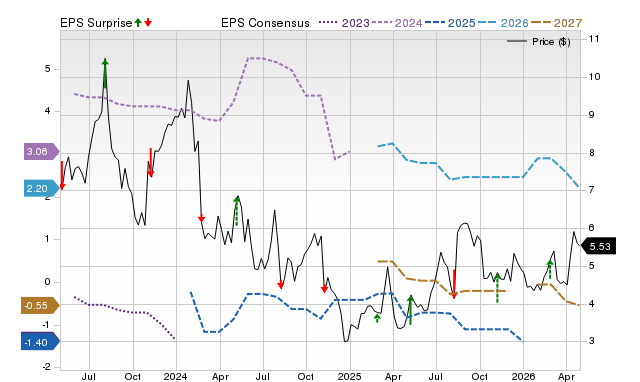Select the EPS Consensus legend title
640x382 pixels.
[x=265, y=23]
